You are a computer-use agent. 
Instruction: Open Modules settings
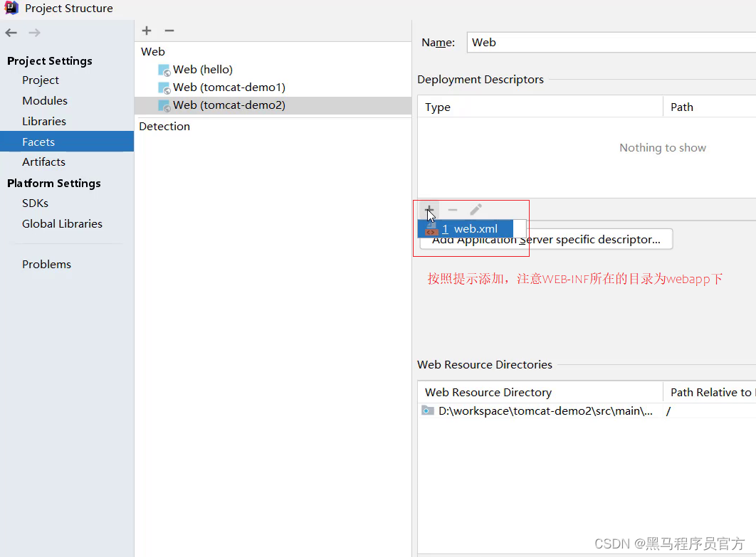pyautogui.click(x=45, y=101)
